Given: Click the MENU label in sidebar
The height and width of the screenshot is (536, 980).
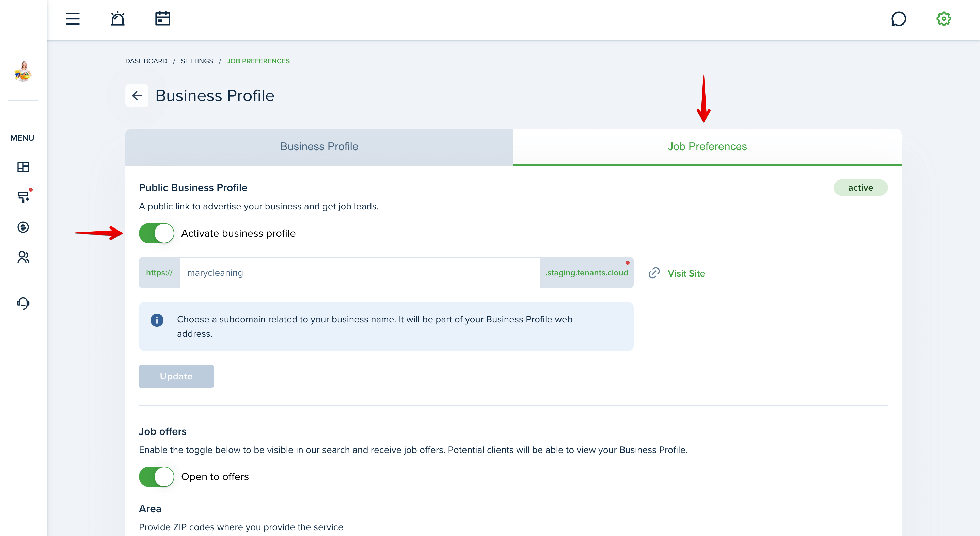Looking at the screenshot, I should point(22,138).
